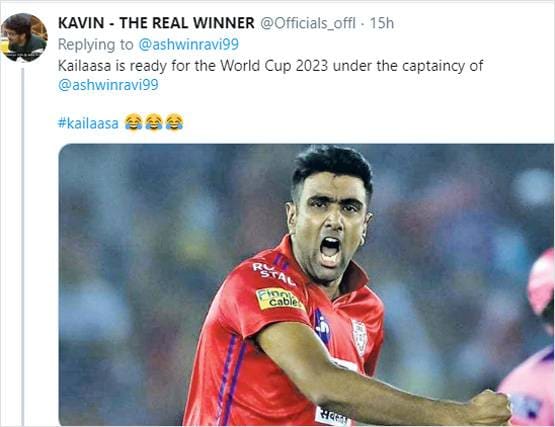This screenshot has height=427, width=555.
Task: Click the blue IPL logo on the jersey
Action: [322, 326]
